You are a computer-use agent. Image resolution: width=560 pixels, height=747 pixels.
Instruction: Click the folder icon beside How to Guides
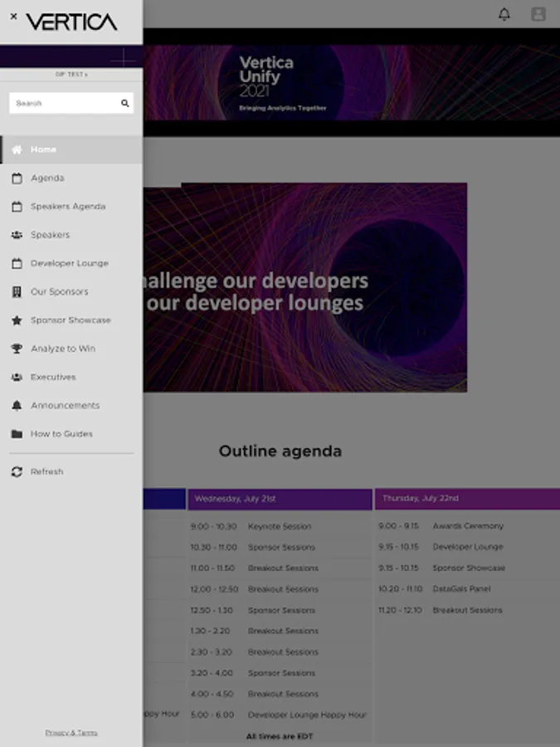click(17, 434)
